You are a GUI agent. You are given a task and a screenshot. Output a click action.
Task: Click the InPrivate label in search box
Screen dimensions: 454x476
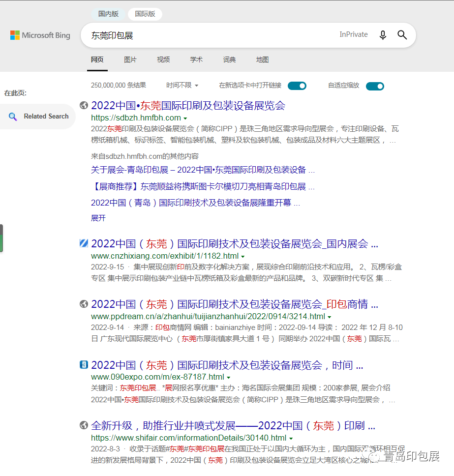point(354,34)
